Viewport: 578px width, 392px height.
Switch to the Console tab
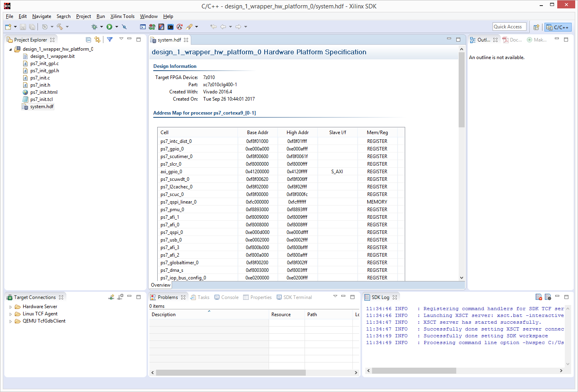226,297
